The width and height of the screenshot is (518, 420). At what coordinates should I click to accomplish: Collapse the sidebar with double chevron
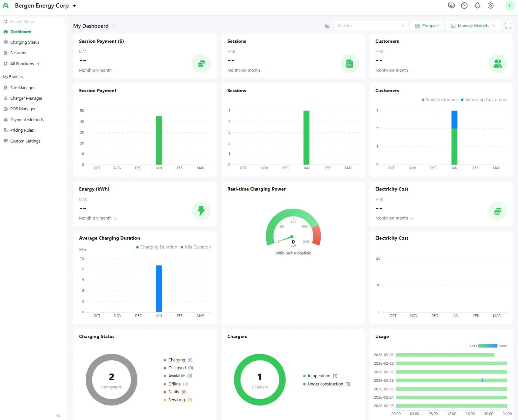pyautogui.click(x=58, y=415)
